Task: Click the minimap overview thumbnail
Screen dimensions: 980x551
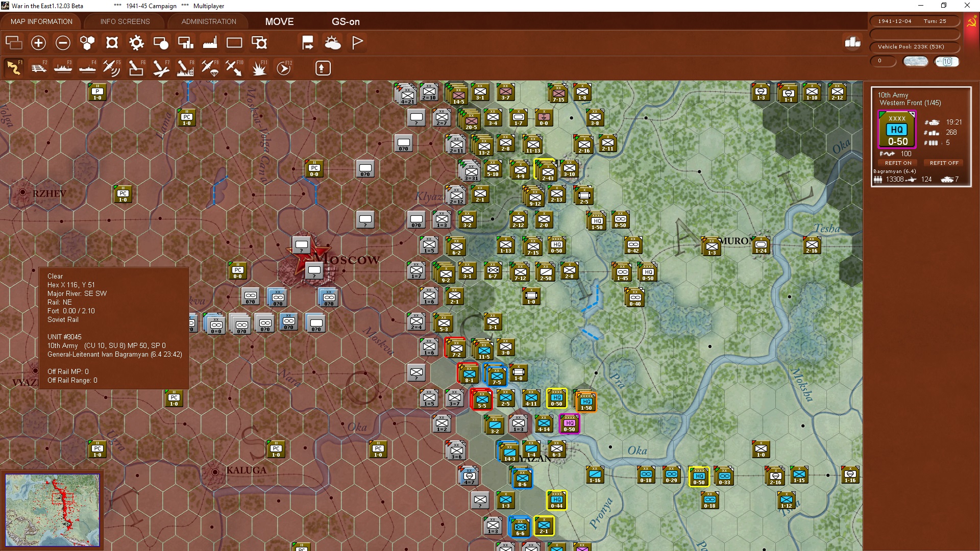Action: 53,510
